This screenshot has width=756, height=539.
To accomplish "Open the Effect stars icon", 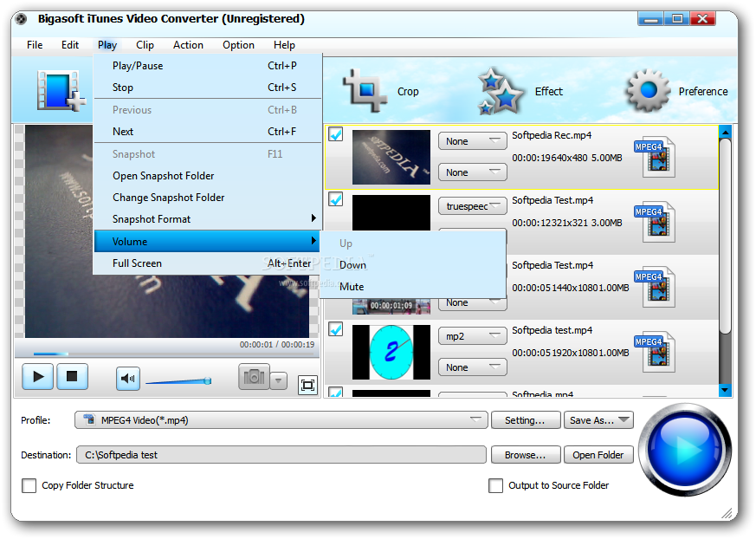I will click(x=501, y=91).
